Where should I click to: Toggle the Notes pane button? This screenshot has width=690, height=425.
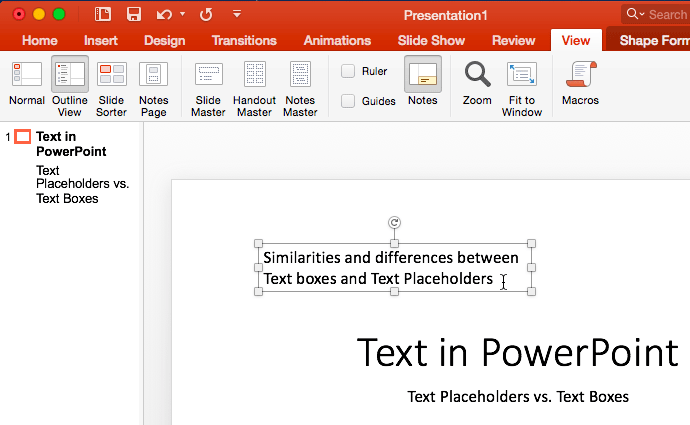(x=422, y=81)
